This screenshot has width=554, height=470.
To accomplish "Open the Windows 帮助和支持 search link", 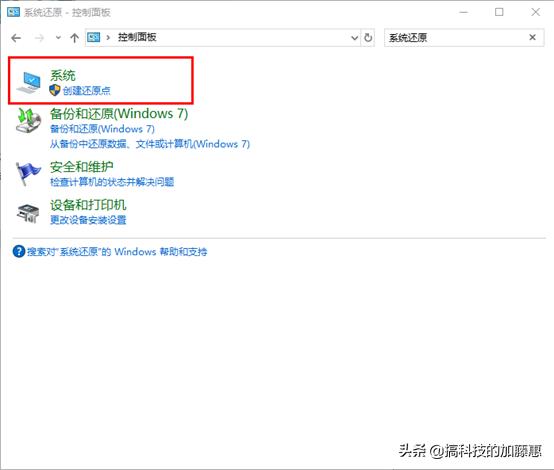I will click(x=117, y=252).
